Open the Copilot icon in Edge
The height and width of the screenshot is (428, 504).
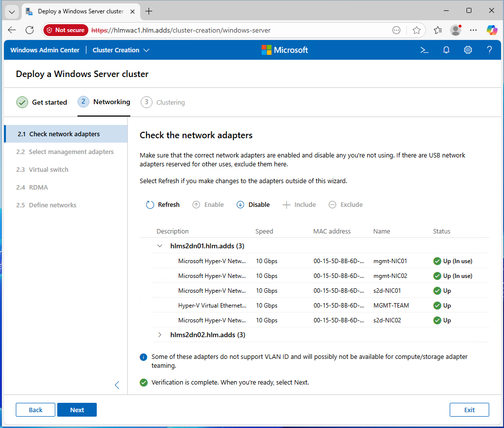(492, 30)
